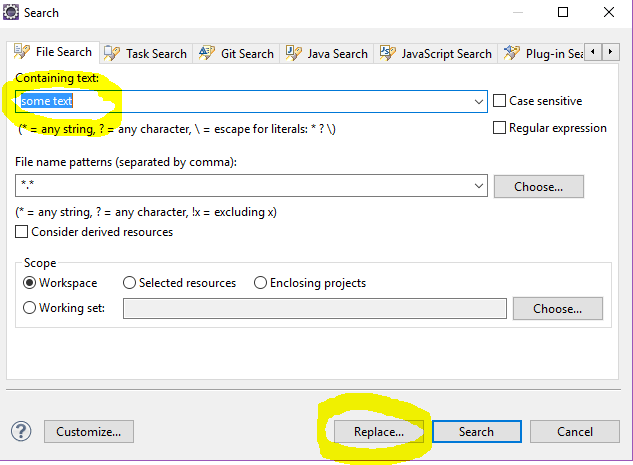The image size is (633, 465).
Task: Maximize the Search dialog window
Action: tap(563, 12)
